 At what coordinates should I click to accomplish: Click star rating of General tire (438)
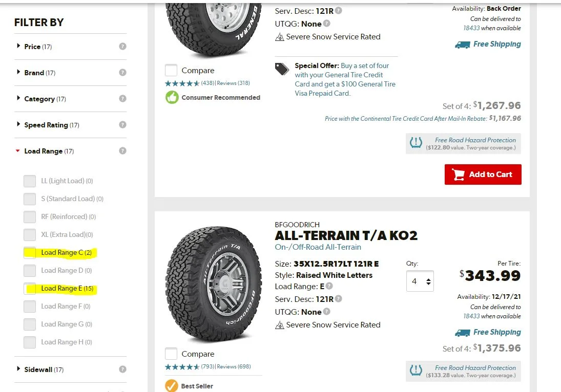point(182,83)
